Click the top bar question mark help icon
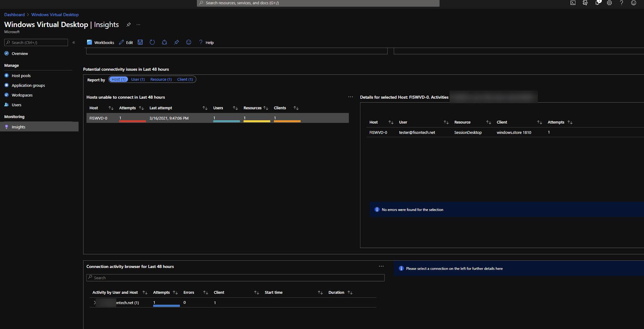Screen dimensions: 644x329 pos(622,3)
